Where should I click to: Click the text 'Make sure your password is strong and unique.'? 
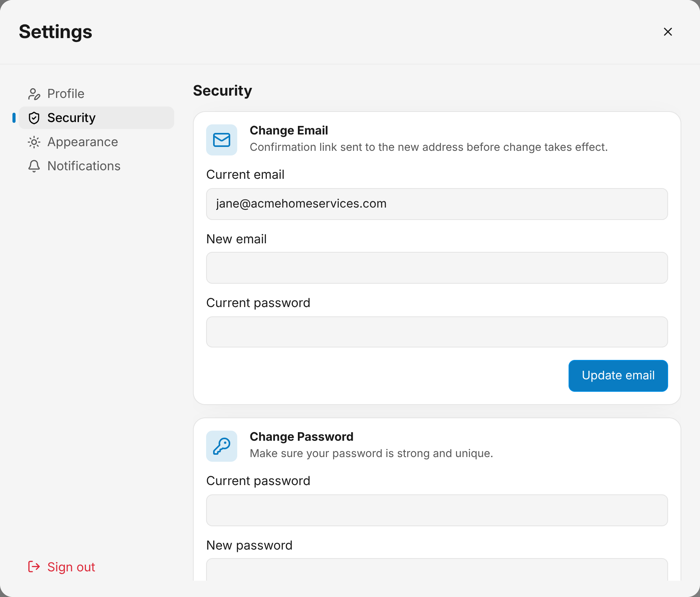371,454
